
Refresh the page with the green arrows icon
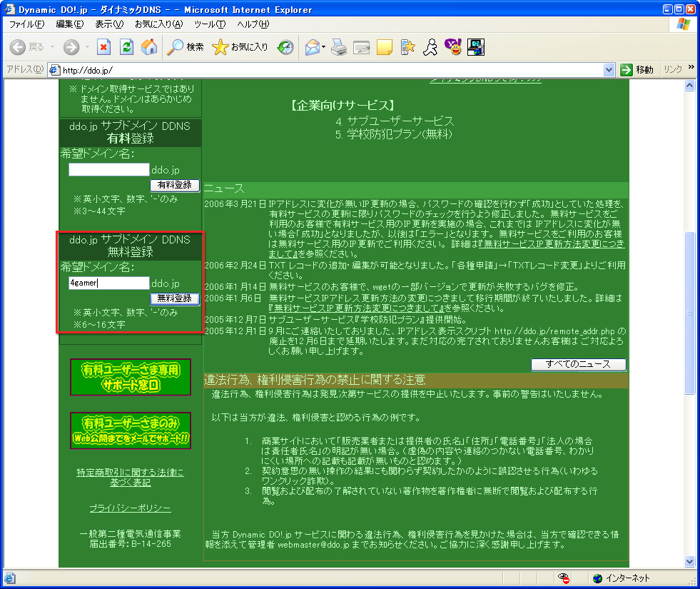[127, 47]
